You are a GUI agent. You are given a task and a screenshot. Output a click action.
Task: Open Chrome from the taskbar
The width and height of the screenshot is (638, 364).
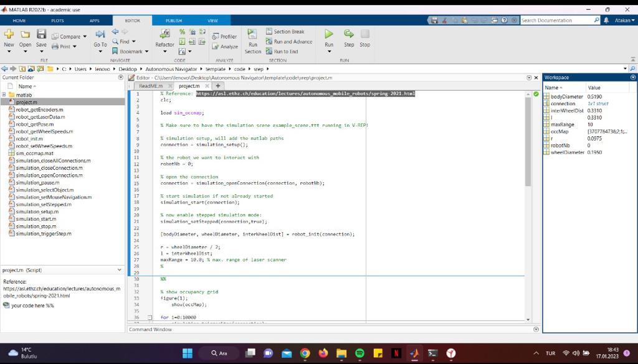[305, 353]
